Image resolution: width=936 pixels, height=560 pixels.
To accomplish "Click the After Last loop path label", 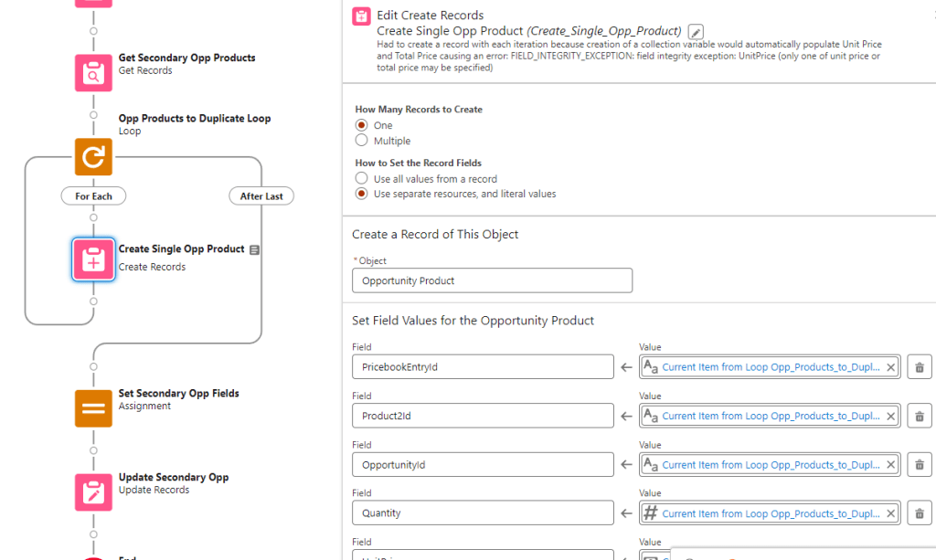I will pyautogui.click(x=261, y=196).
